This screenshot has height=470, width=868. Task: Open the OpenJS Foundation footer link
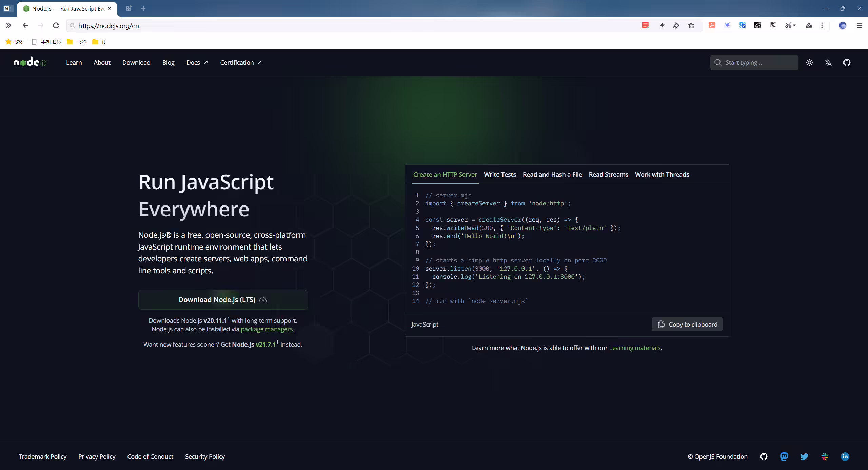point(717,456)
